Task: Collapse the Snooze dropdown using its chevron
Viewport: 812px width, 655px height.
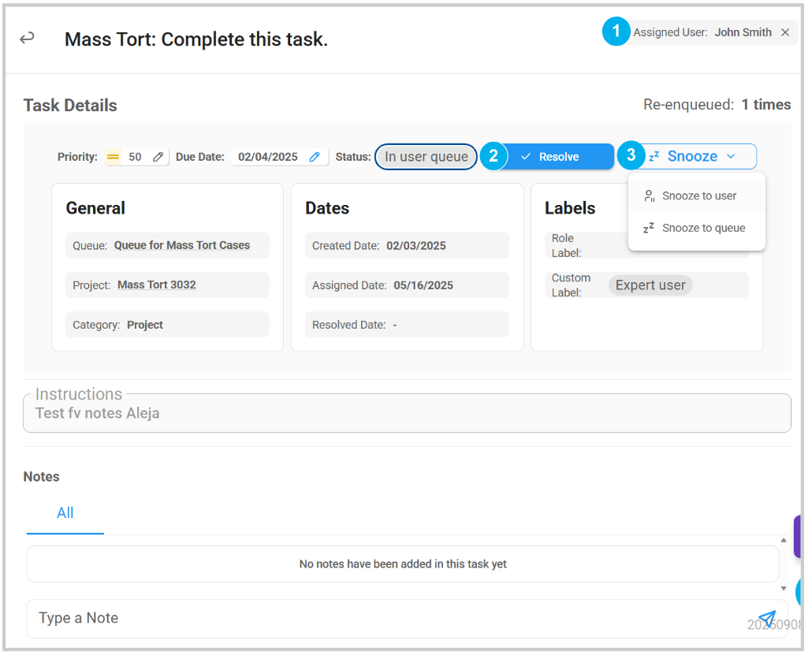Action: 731,156
